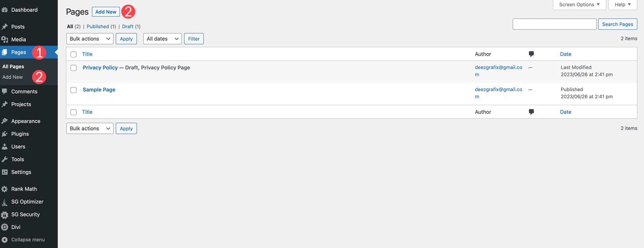
Task: Click inside the search pages input field
Action: [554, 24]
